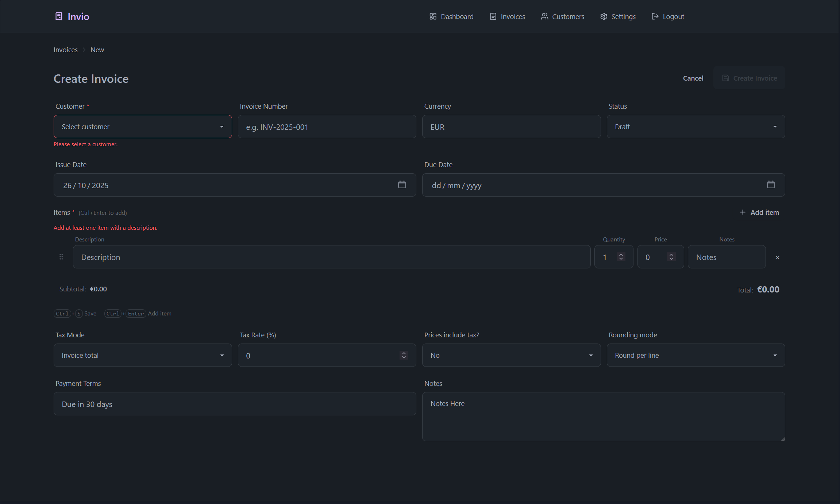The height and width of the screenshot is (504, 840).
Task: Open the Prices include tax dropdown
Action: coord(511,355)
